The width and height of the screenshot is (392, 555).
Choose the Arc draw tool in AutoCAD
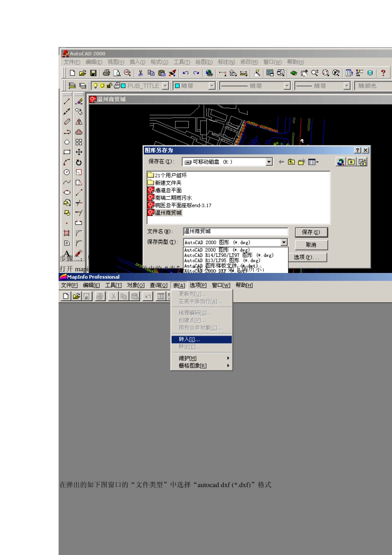point(67,162)
